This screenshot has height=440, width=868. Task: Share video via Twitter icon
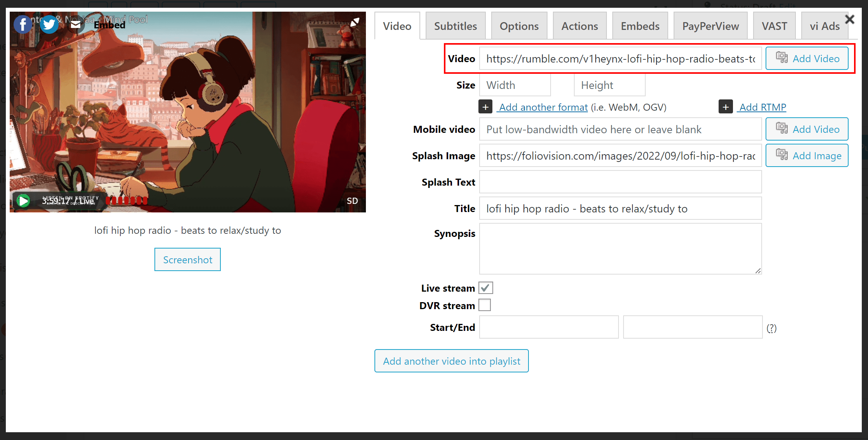coord(49,24)
